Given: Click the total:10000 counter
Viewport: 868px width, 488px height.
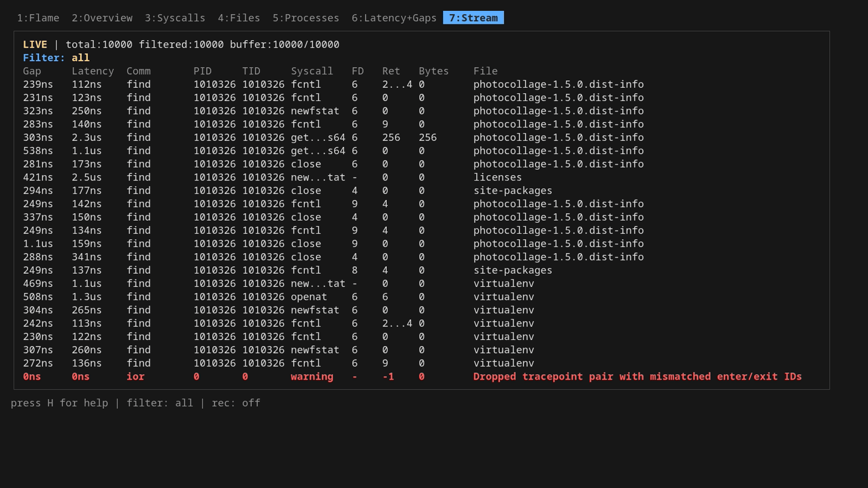Looking at the screenshot, I should [x=99, y=44].
